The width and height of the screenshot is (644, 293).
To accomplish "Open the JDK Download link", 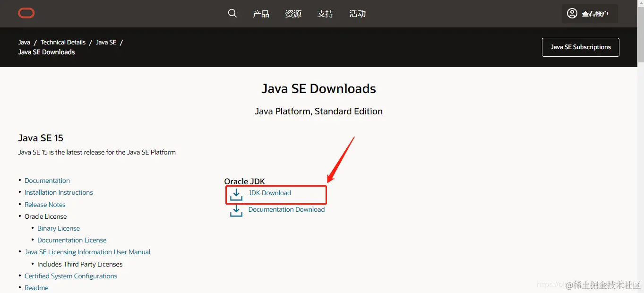I will [270, 193].
